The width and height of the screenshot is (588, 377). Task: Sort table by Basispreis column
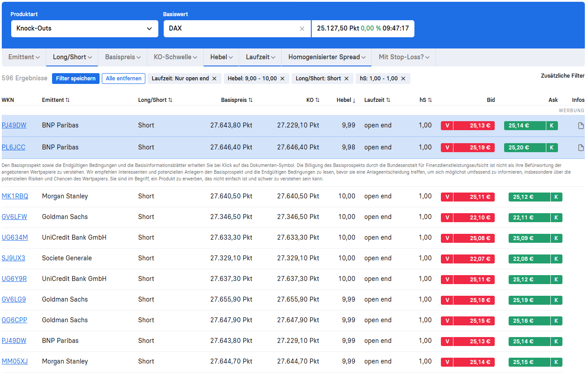(x=237, y=100)
